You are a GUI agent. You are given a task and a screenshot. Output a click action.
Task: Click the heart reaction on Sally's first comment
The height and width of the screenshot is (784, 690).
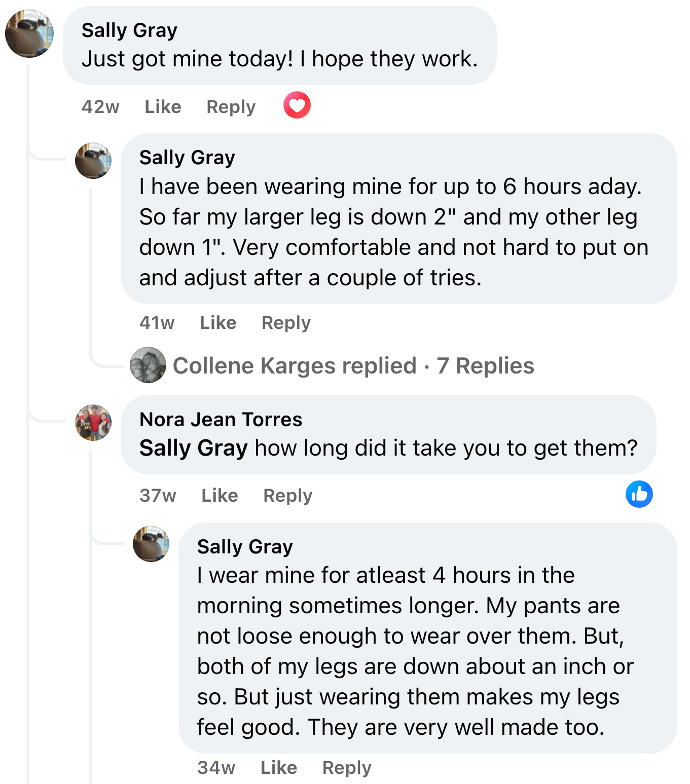(x=297, y=105)
